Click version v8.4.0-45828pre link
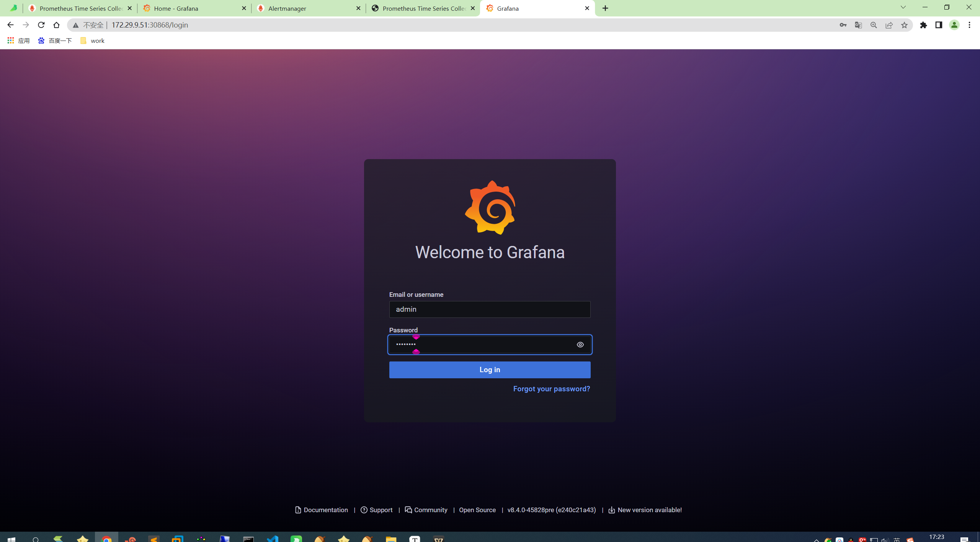This screenshot has height=542, width=980. pos(552,510)
